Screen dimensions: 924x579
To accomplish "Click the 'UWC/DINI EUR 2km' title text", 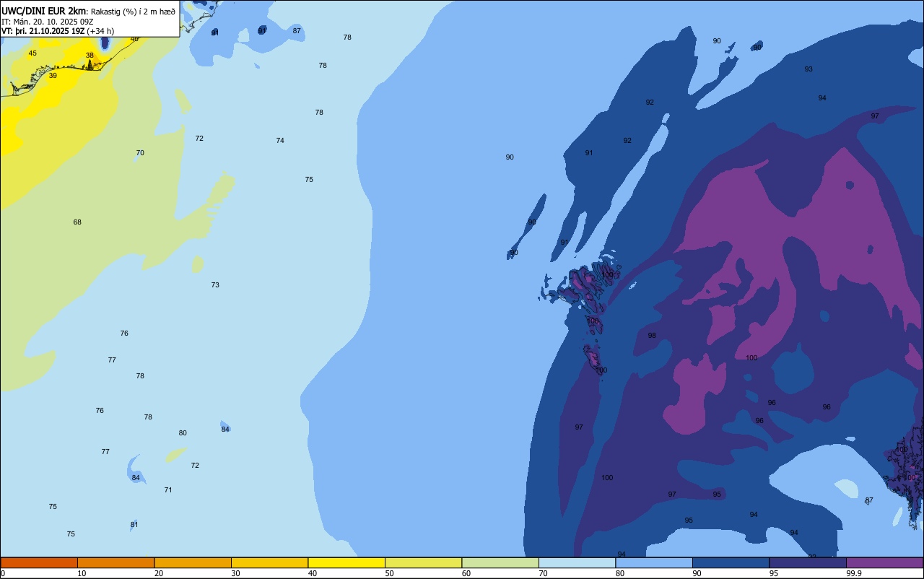I will (x=44, y=11).
